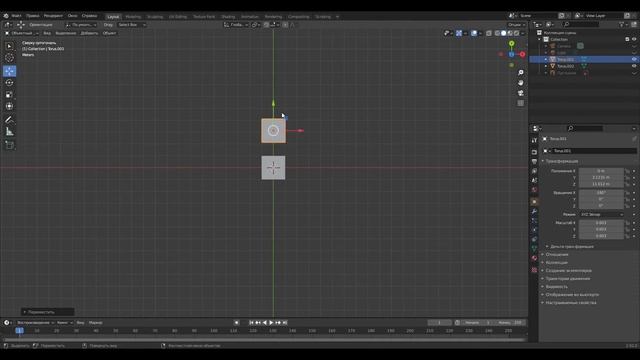Expand the Visibility panel
The image size is (640, 360).
[556, 287]
